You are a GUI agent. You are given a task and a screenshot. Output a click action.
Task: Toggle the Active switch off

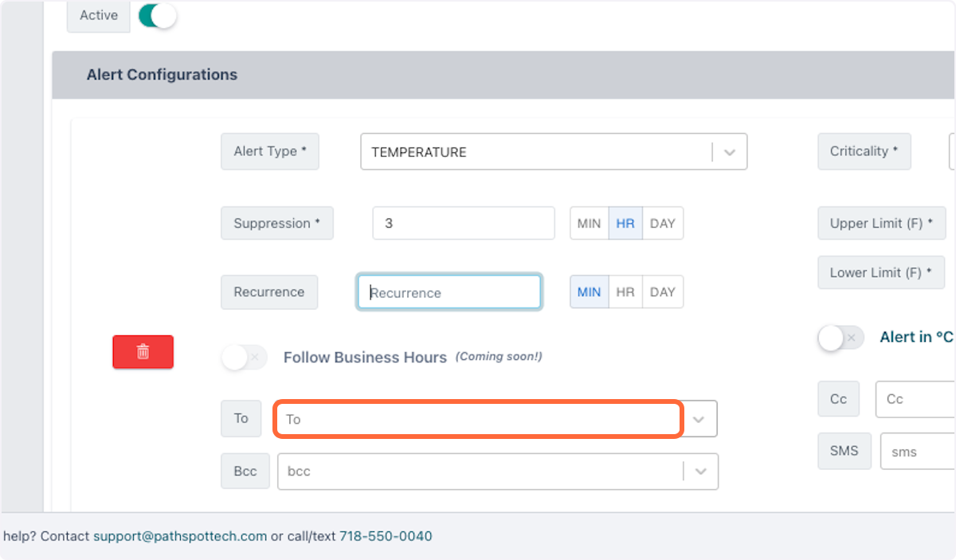point(157,16)
